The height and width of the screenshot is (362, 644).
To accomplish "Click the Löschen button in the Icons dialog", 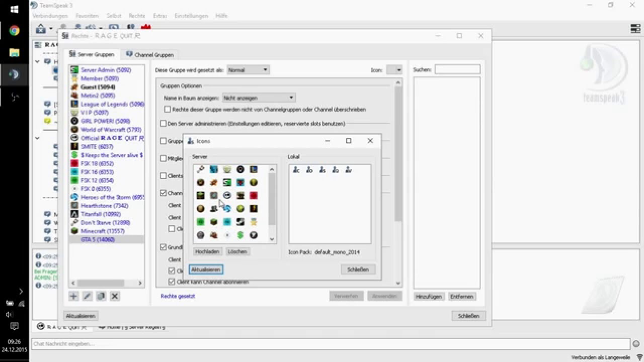I will click(237, 251).
